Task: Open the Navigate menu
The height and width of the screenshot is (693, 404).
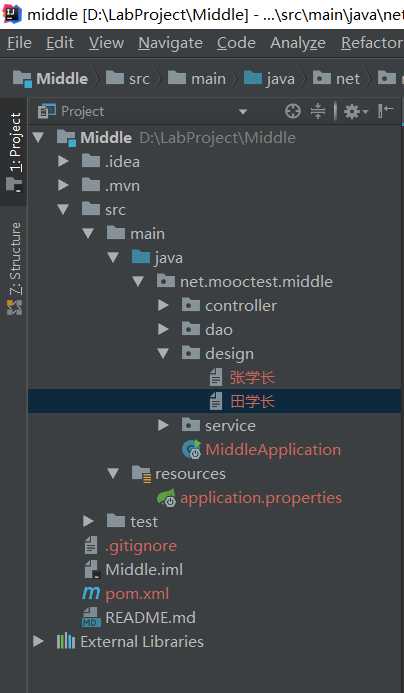Action: (171, 43)
